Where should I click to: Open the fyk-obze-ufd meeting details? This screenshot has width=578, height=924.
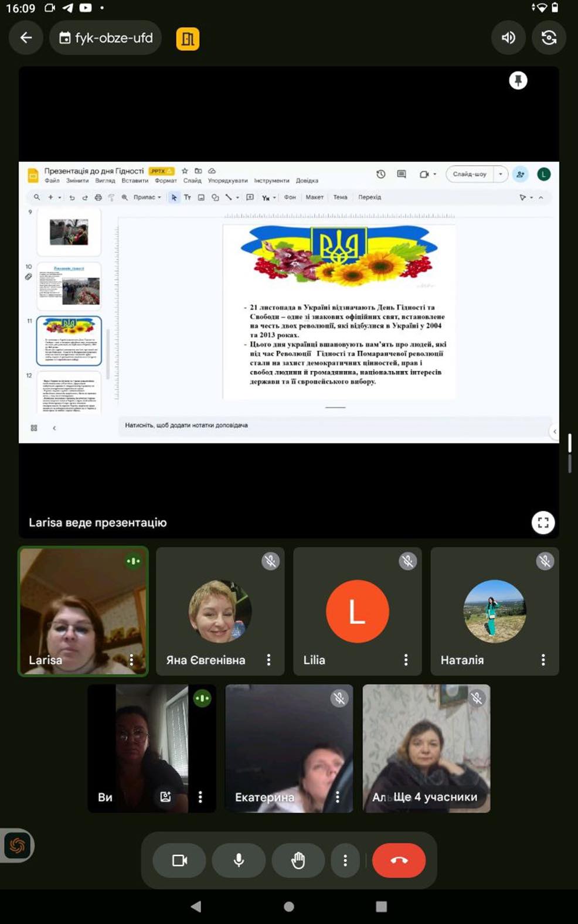[x=106, y=38]
